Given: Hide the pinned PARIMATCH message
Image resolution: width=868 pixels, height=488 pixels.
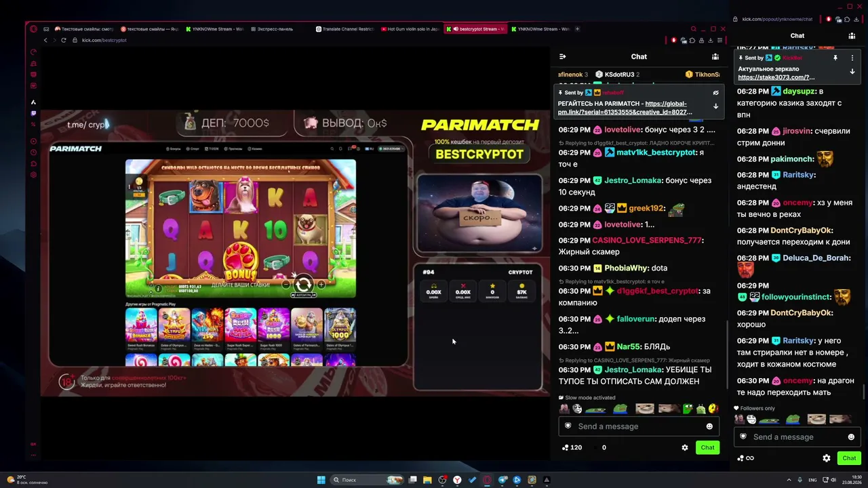Looking at the screenshot, I should 715,93.
